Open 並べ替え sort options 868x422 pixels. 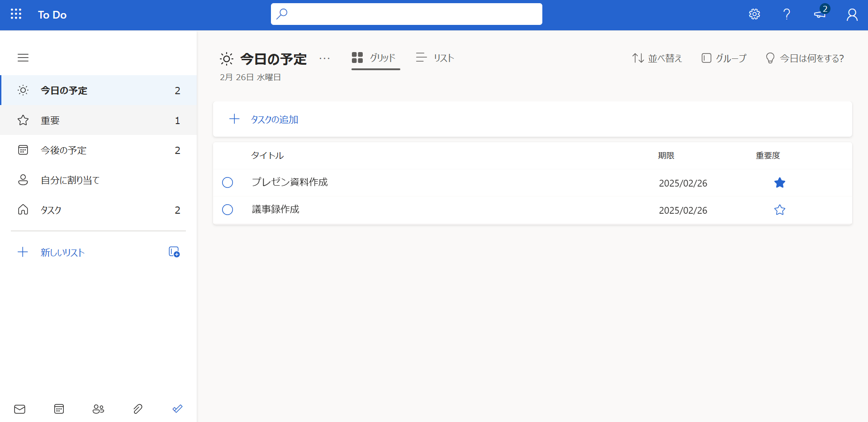click(x=657, y=58)
